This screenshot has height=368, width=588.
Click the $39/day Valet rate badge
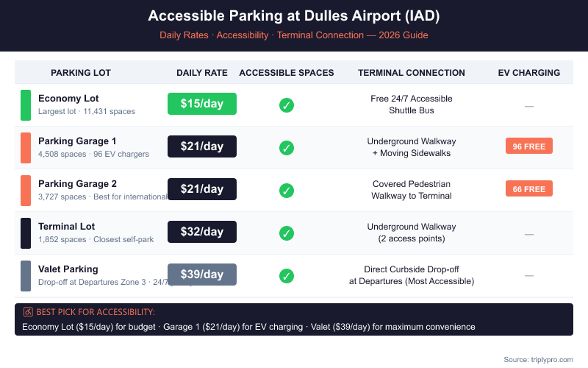[202, 275]
